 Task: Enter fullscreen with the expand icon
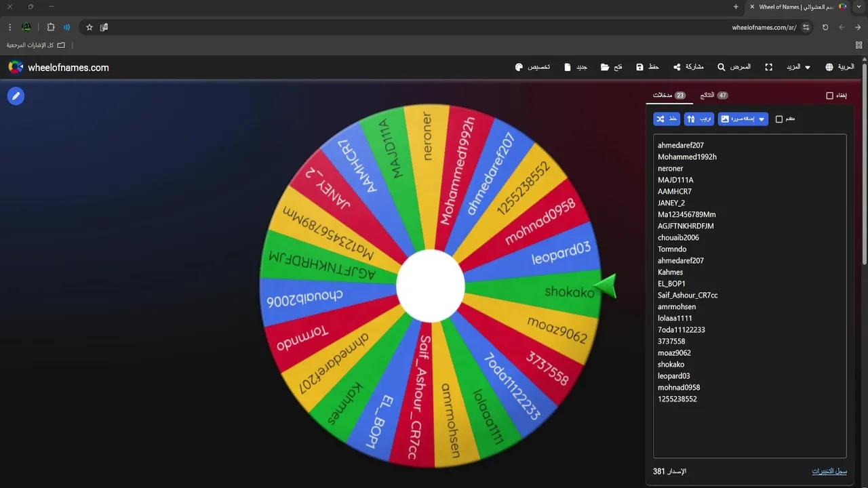pos(769,68)
